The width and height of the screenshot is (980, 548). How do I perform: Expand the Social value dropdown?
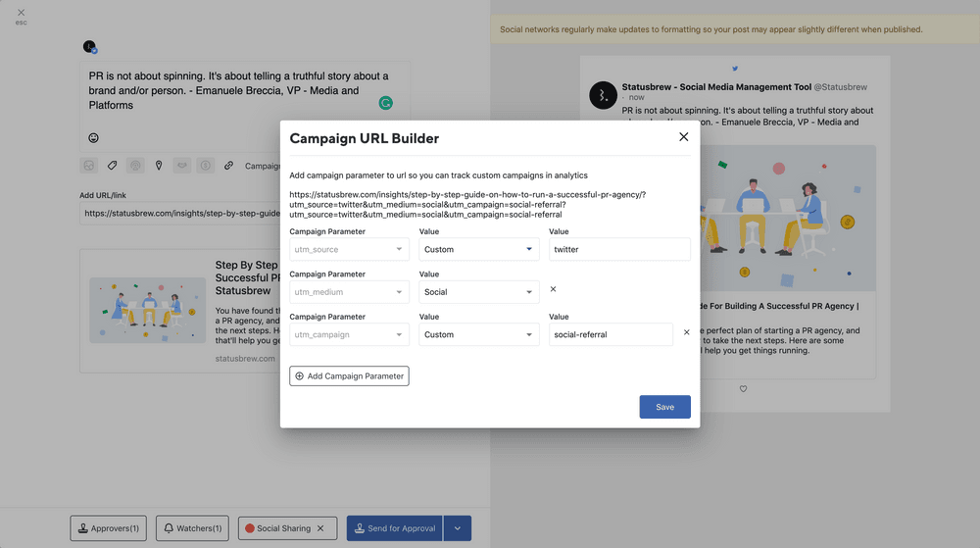(479, 292)
